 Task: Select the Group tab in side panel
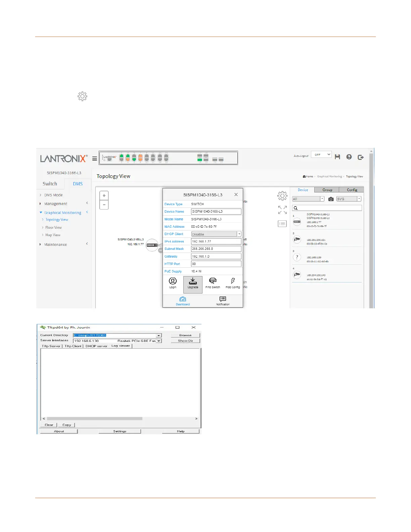pyautogui.click(x=327, y=190)
